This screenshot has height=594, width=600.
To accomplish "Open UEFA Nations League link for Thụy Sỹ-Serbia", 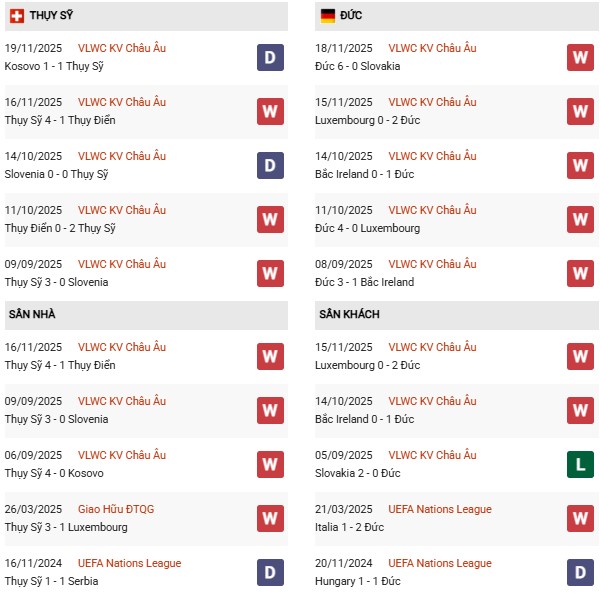I will tap(129, 563).
